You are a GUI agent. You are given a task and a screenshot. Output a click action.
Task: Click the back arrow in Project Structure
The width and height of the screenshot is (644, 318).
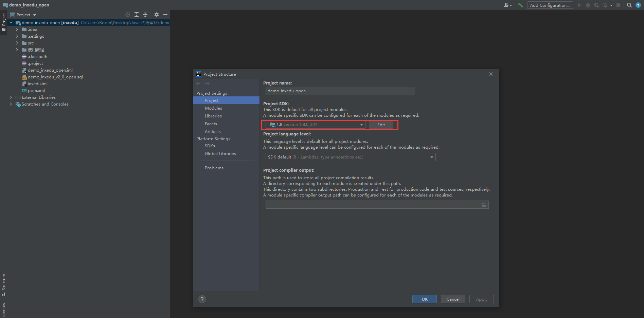tap(198, 83)
